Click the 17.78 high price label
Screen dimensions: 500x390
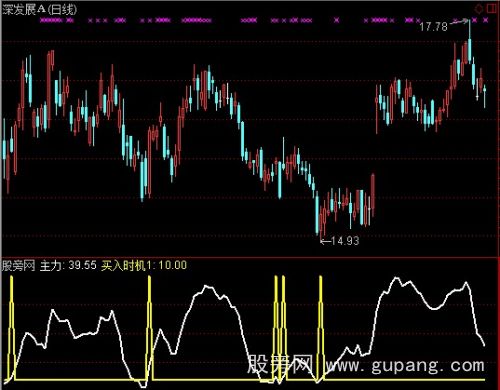pos(433,27)
